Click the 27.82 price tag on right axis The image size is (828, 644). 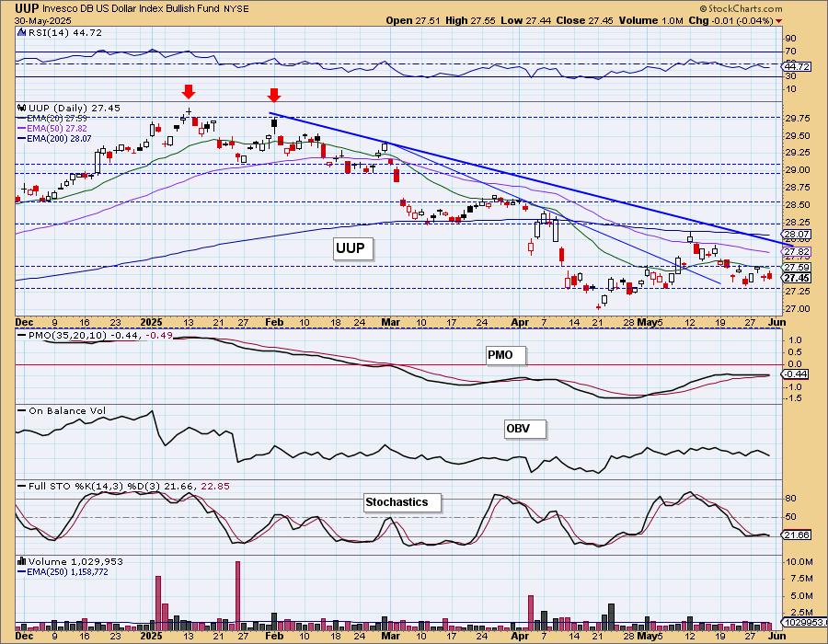tap(797, 252)
